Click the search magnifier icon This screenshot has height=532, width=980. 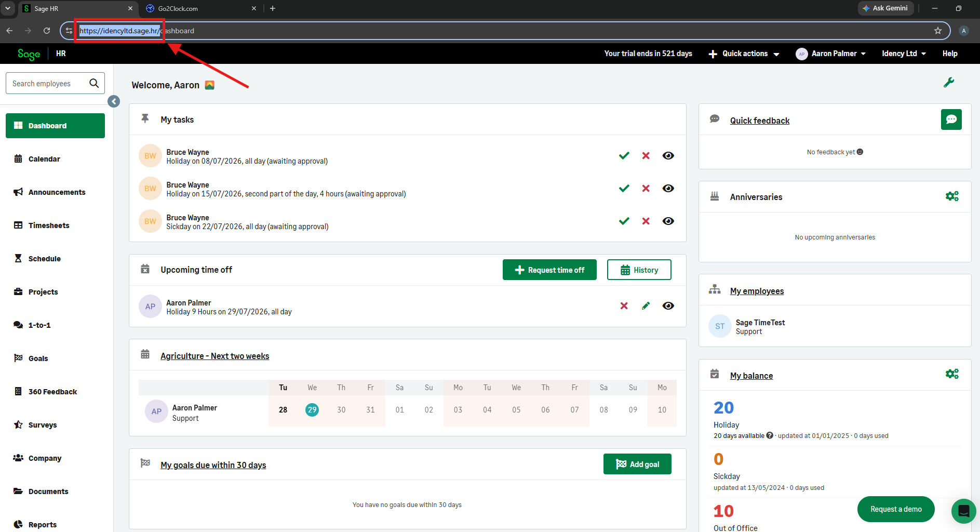94,83
